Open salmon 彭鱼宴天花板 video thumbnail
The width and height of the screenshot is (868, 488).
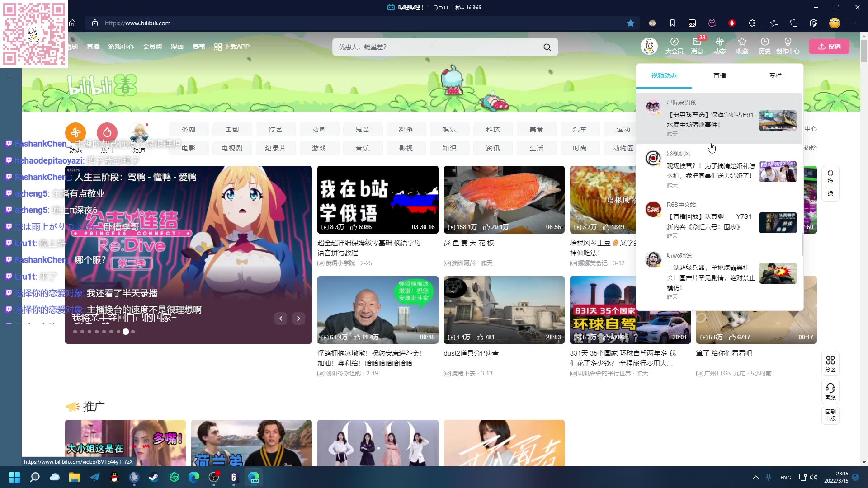tap(504, 199)
